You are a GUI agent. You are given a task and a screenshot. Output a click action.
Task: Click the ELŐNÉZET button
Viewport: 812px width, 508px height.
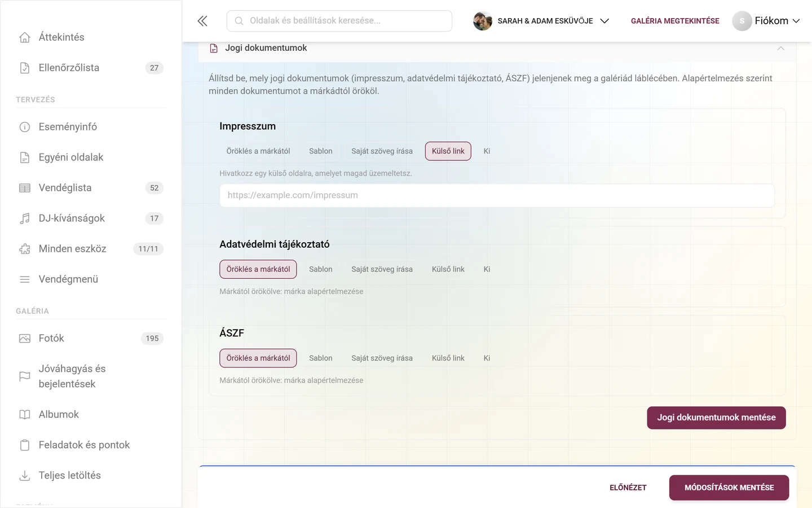click(x=628, y=488)
